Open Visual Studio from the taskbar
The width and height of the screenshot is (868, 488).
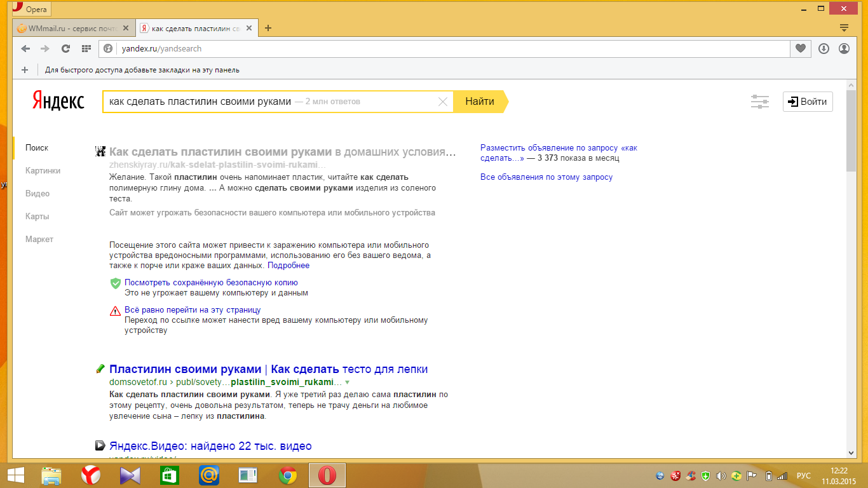tap(130, 475)
